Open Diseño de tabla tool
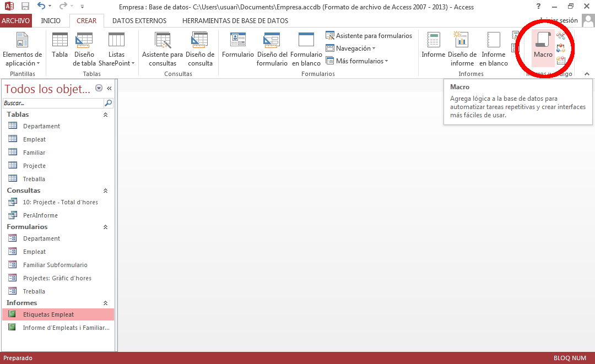595x364 pixels. coord(84,48)
